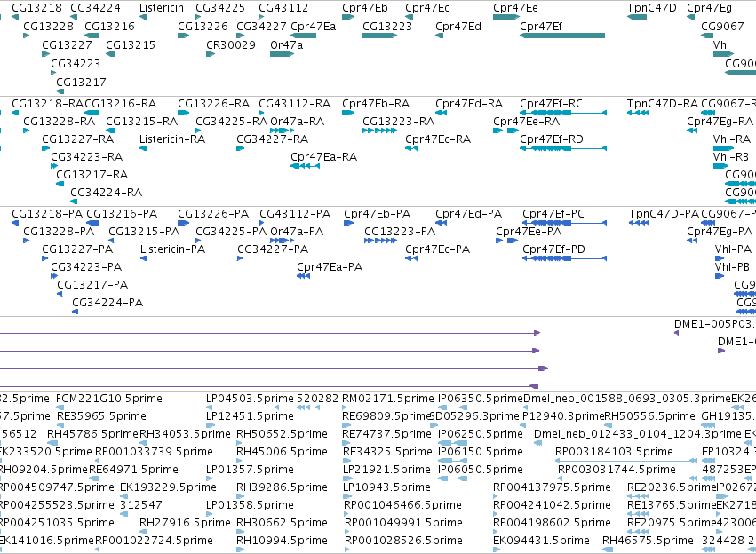The height and width of the screenshot is (554, 756).
Task: Click the Vhl-PB protein label
Action: [732, 267]
